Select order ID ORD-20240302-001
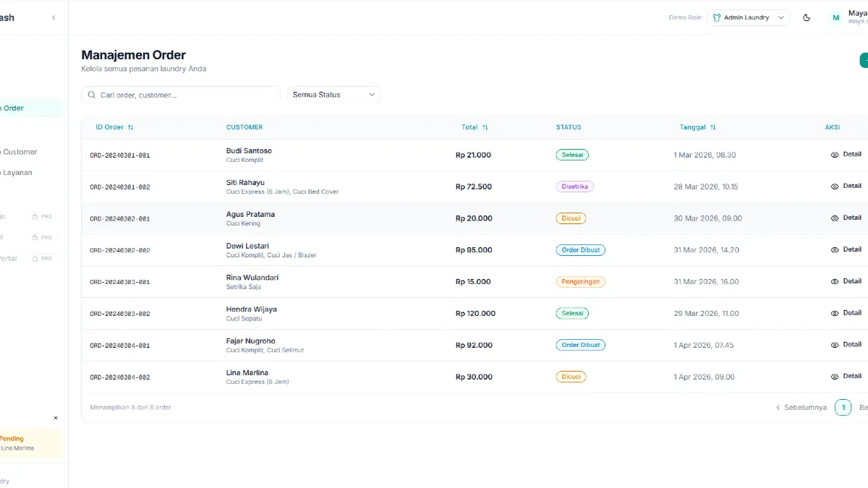 (120, 219)
